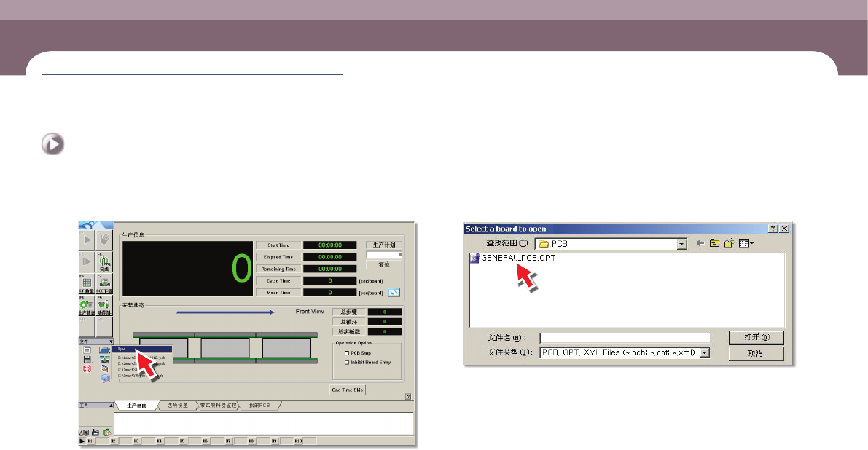Click the F6 完成 finish button
The width and height of the screenshot is (868, 450).
(x=104, y=262)
